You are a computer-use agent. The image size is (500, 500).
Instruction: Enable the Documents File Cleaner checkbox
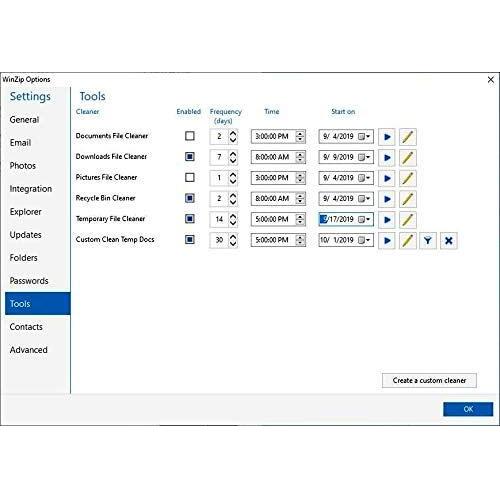tap(190, 136)
